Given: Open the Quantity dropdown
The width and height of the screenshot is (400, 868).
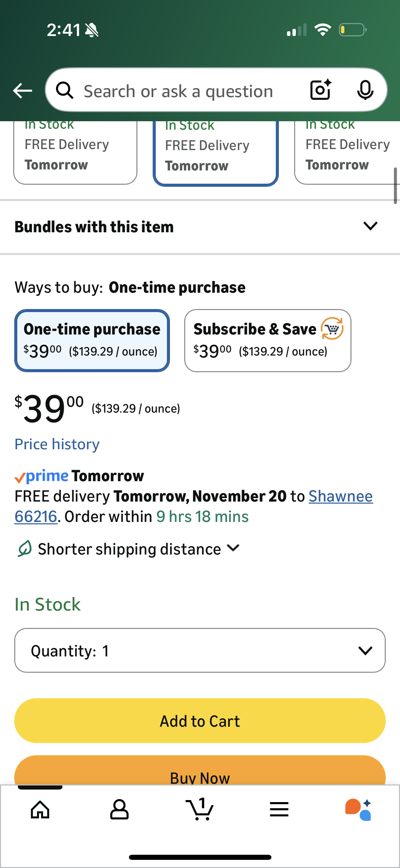Looking at the screenshot, I should [200, 650].
